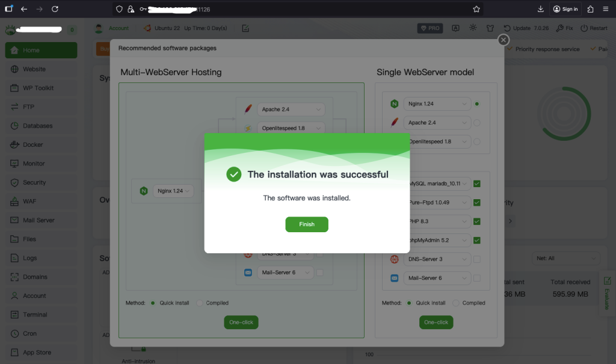Expand the Single WebServer Mail-Server 6 dropdown
The width and height of the screenshot is (616, 364).
point(436,278)
